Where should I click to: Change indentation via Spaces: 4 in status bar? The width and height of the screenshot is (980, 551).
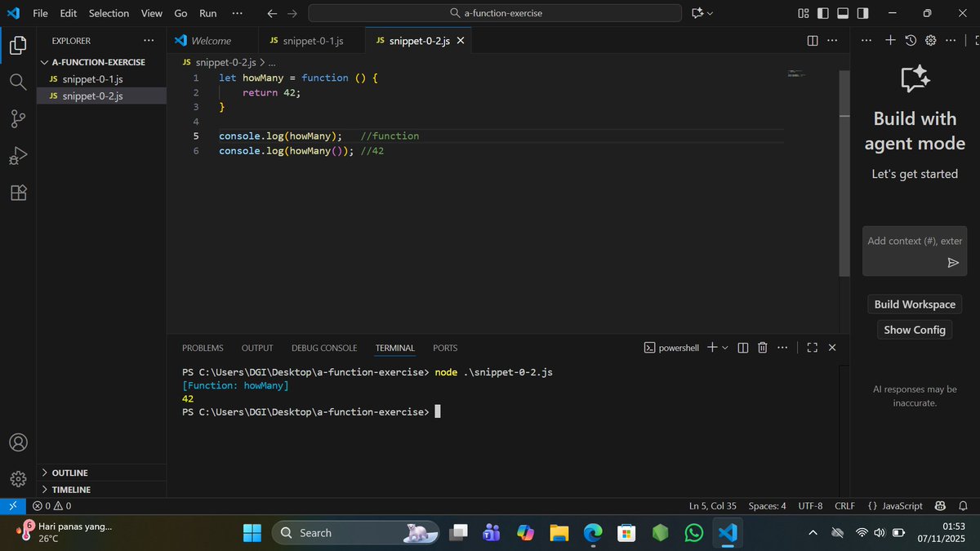click(x=767, y=505)
